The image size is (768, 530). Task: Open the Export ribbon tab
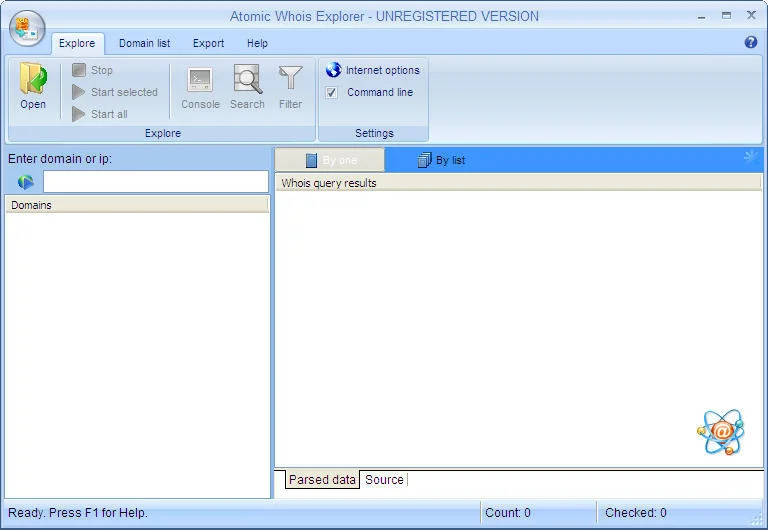tap(208, 43)
